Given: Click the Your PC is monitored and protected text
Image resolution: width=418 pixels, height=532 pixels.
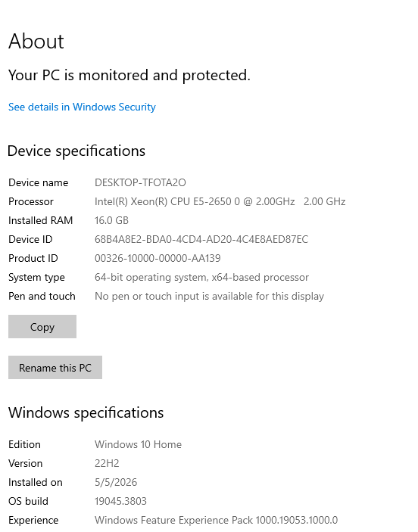Looking at the screenshot, I should (x=129, y=75).
